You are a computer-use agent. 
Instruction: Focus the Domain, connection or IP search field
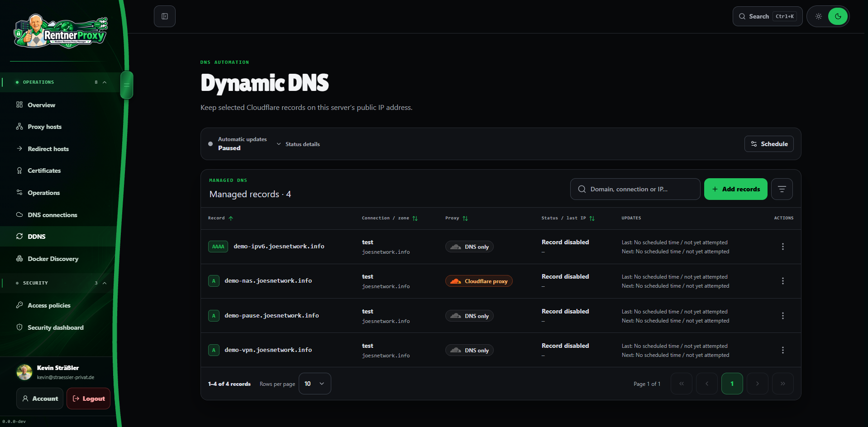(635, 189)
